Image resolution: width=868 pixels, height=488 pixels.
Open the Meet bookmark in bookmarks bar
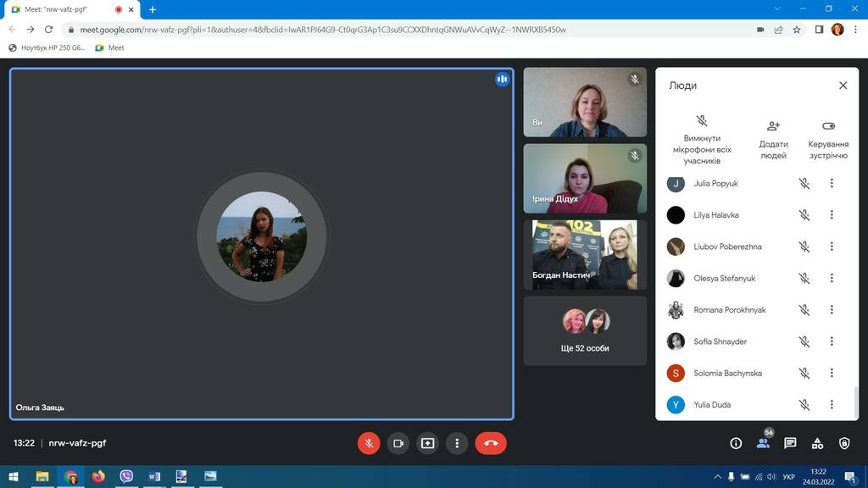109,47
